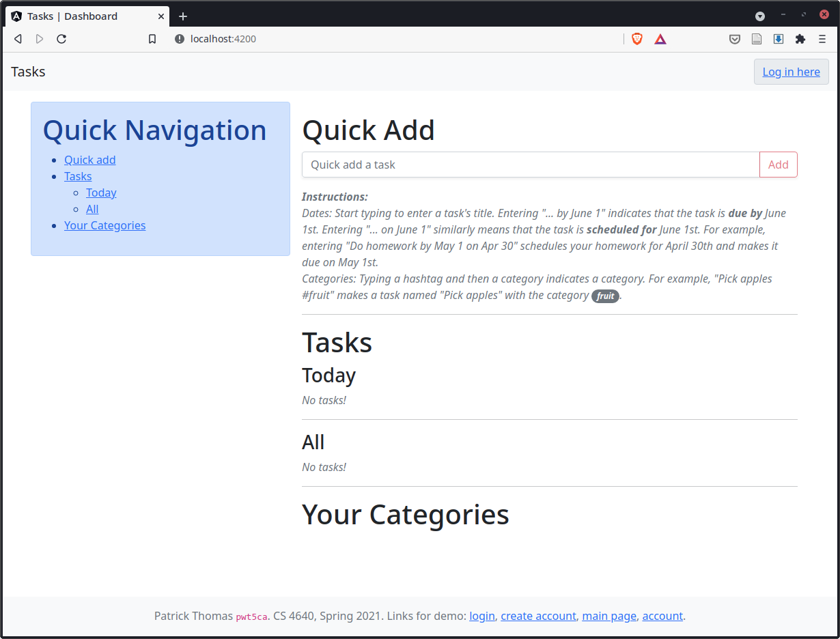
Task: Go to All navigation link
Action: pyautogui.click(x=92, y=209)
